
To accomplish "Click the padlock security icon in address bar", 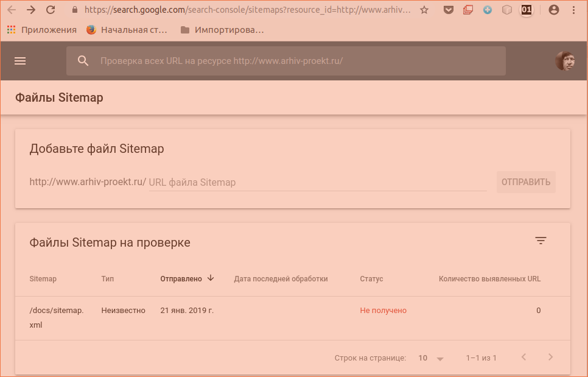I will (75, 10).
